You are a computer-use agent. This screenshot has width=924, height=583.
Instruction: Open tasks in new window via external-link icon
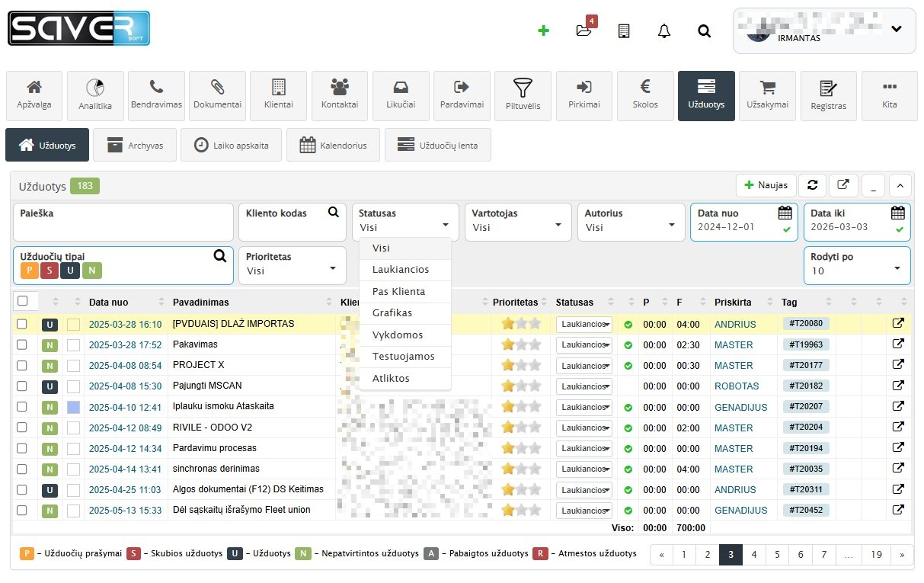click(x=842, y=184)
